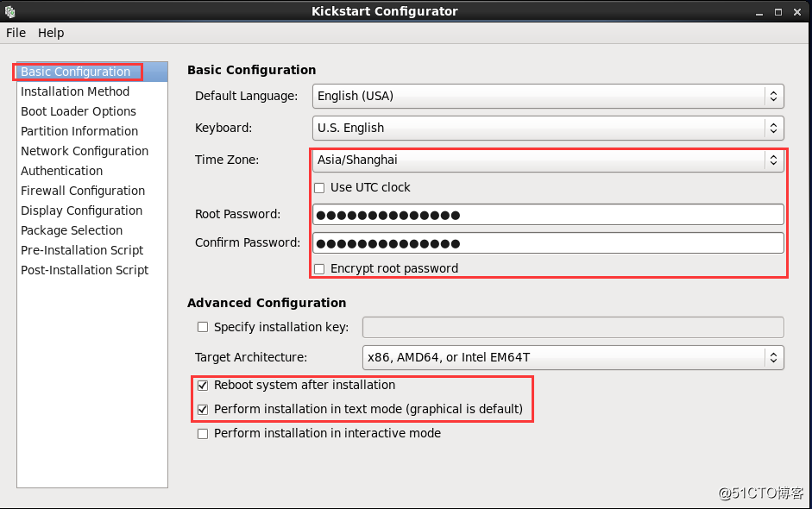Open Boot Loader Options section
Screen dimensions: 812x509
tap(92, 111)
